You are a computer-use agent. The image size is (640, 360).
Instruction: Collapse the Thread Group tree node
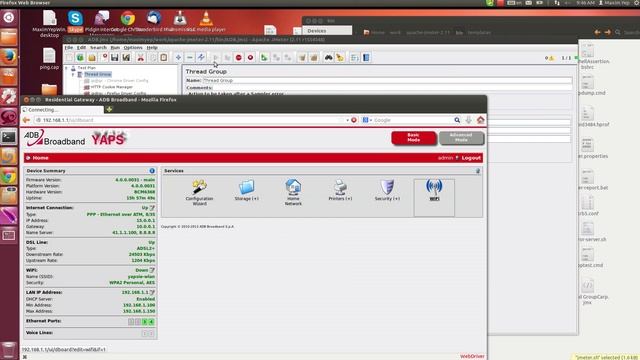(x=73, y=74)
